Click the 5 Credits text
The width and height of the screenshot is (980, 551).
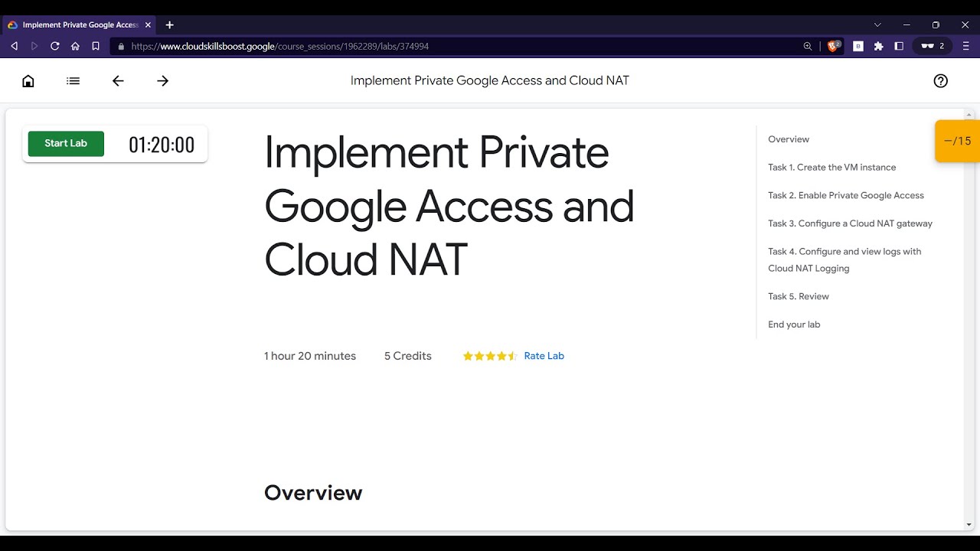click(x=408, y=356)
